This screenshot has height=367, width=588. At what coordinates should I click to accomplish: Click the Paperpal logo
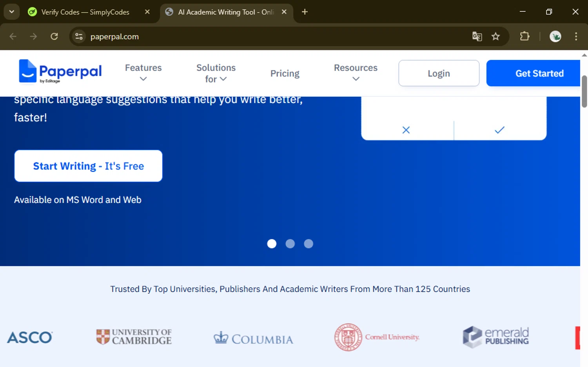[x=60, y=72]
